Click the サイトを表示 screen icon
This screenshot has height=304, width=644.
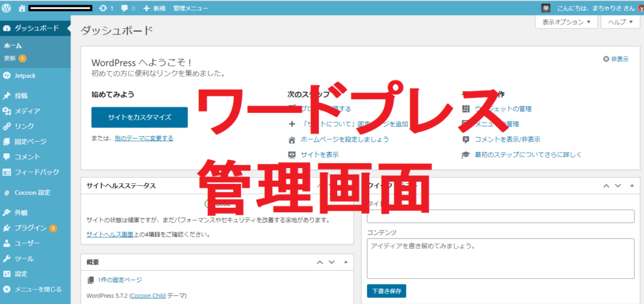292,155
